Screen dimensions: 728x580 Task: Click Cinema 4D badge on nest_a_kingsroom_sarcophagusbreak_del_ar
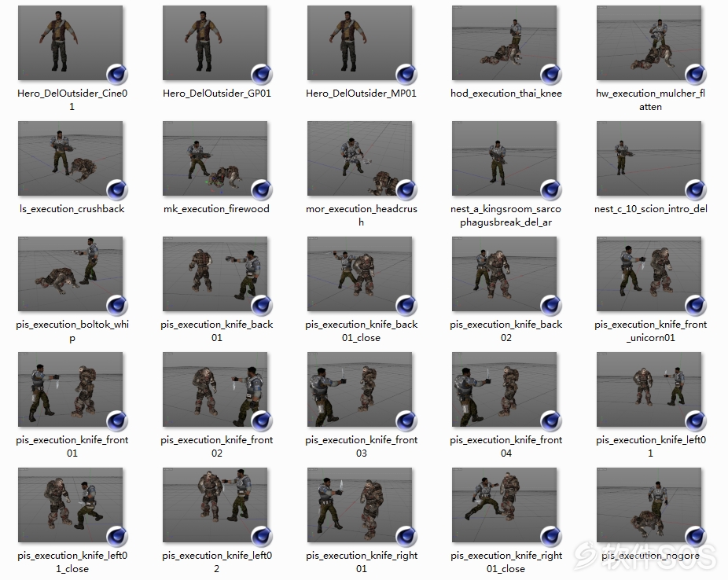(x=551, y=190)
